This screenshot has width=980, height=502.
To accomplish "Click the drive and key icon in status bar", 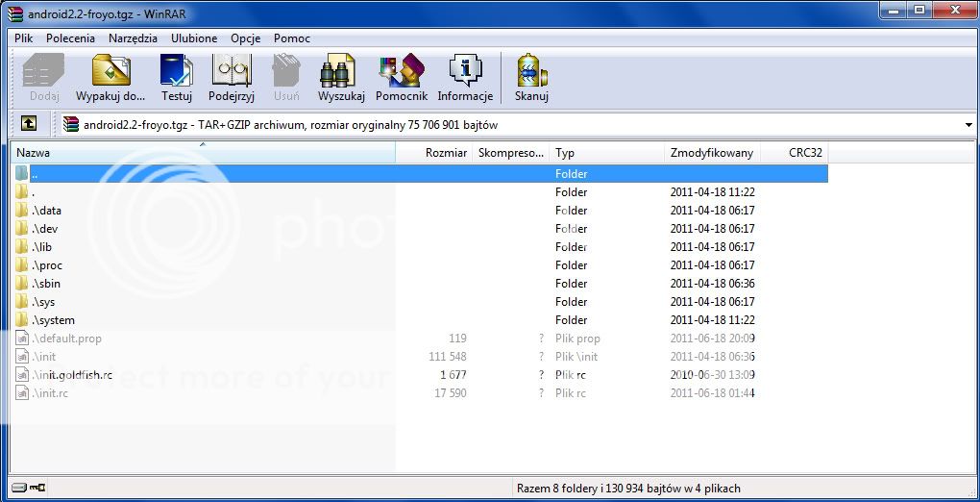I will pos(29,489).
